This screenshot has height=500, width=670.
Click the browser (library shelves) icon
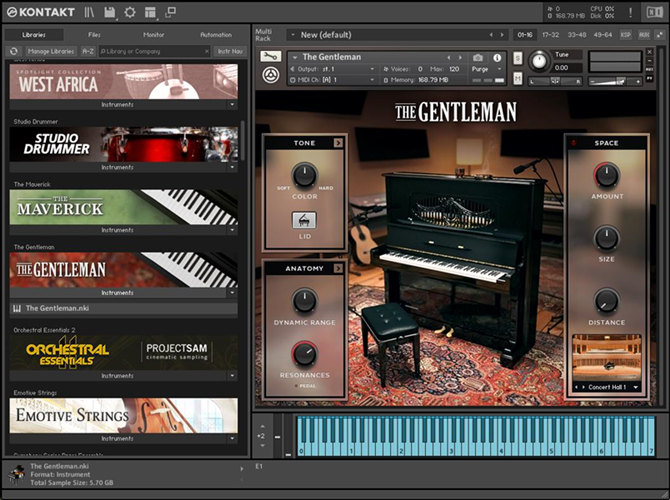point(89,13)
